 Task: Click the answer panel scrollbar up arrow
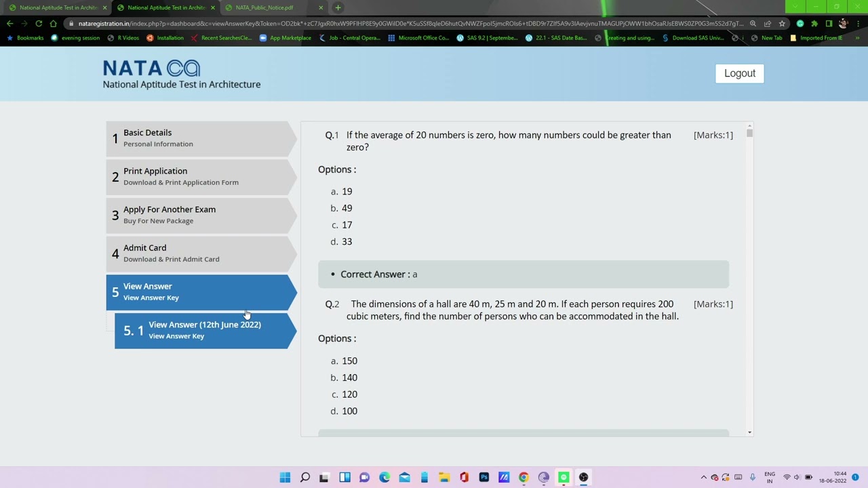coord(749,125)
